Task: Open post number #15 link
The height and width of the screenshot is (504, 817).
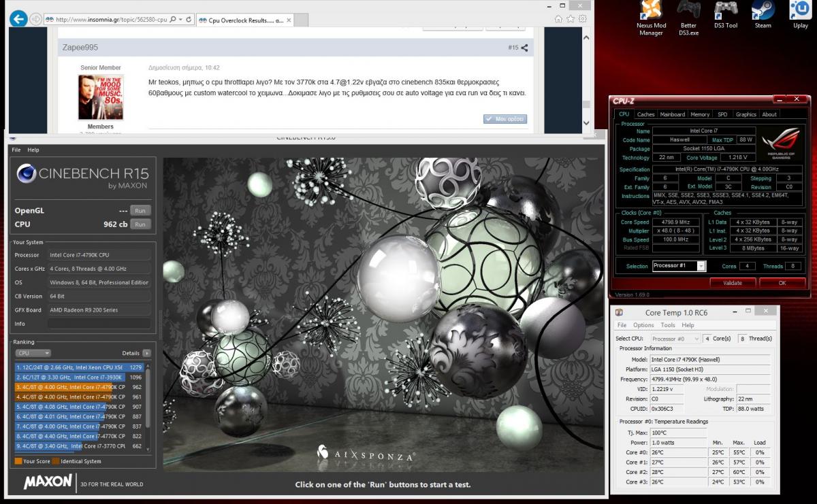Action: coord(513,48)
